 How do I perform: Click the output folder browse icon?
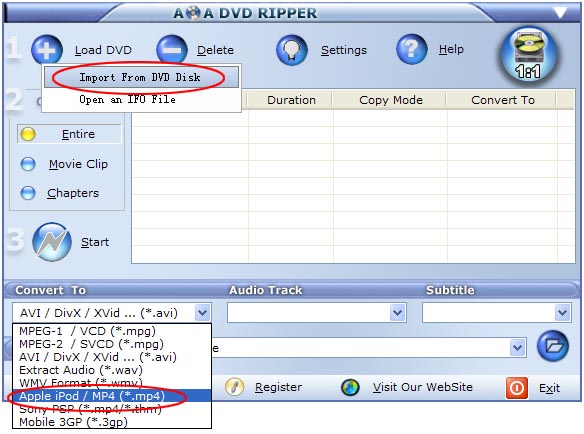553,346
